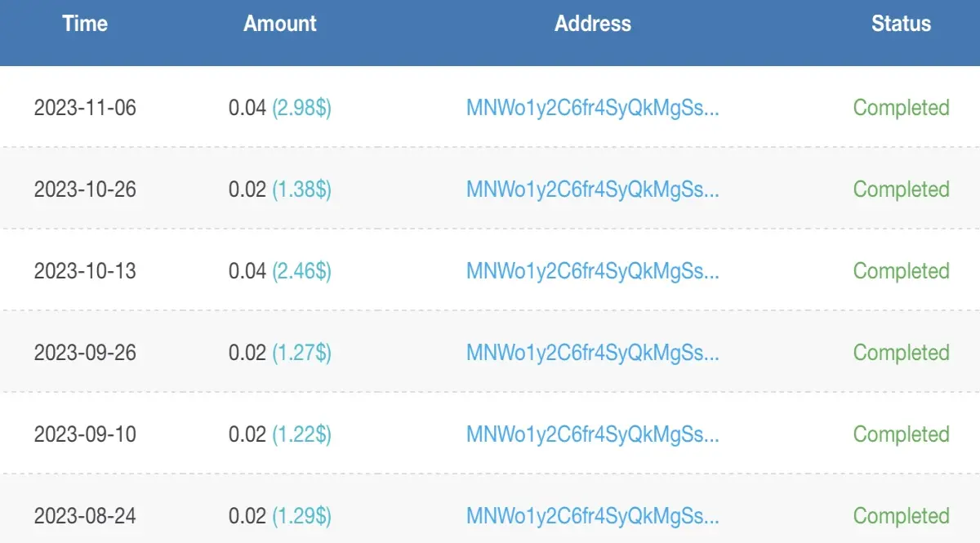Click Completed status on 2023-08-24 row
The height and width of the screenshot is (543, 980).
coord(902,516)
